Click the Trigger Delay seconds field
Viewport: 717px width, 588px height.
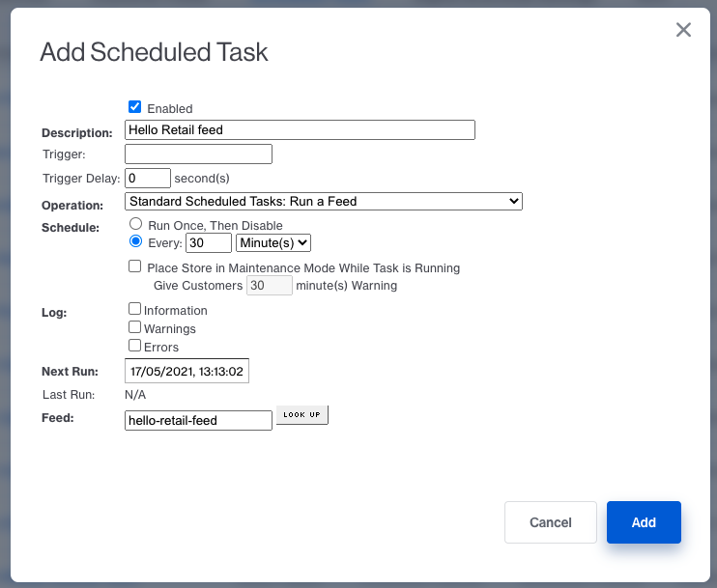pyautogui.click(x=148, y=179)
